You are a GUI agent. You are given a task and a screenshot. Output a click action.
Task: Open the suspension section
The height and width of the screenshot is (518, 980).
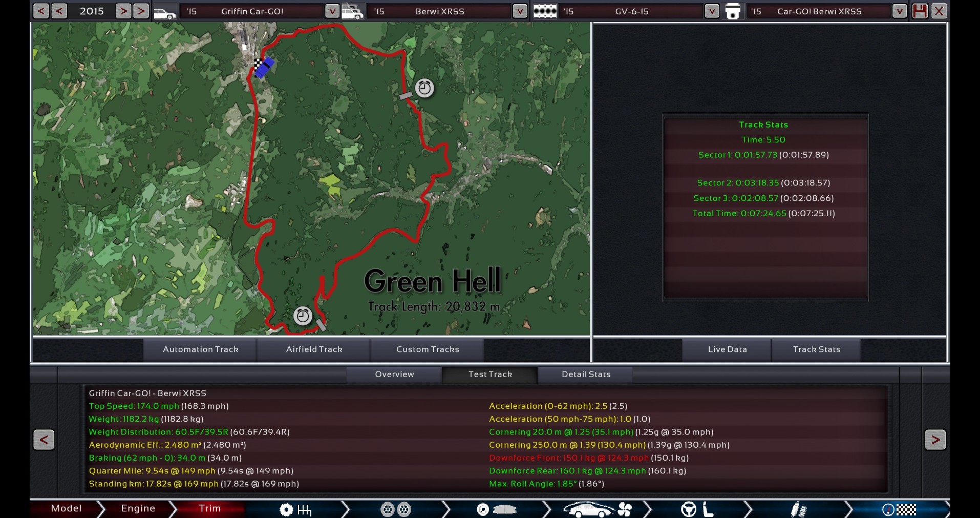(x=798, y=509)
